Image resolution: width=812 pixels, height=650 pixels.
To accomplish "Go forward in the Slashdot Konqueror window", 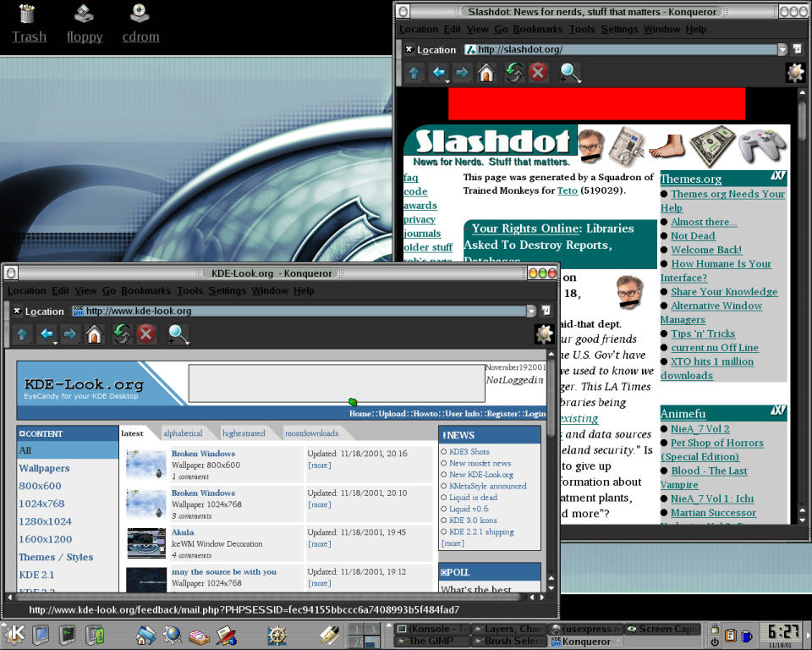I will tap(462, 73).
